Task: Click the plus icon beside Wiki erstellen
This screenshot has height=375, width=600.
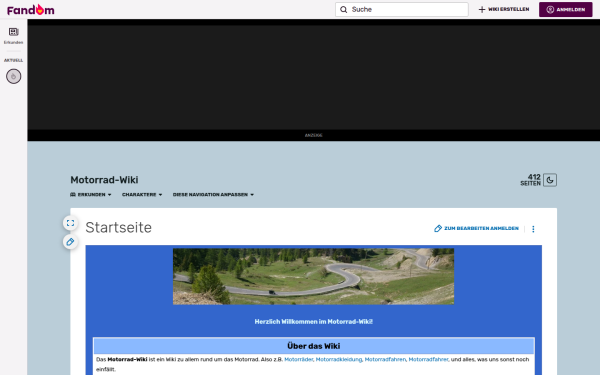Action: click(x=482, y=10)
